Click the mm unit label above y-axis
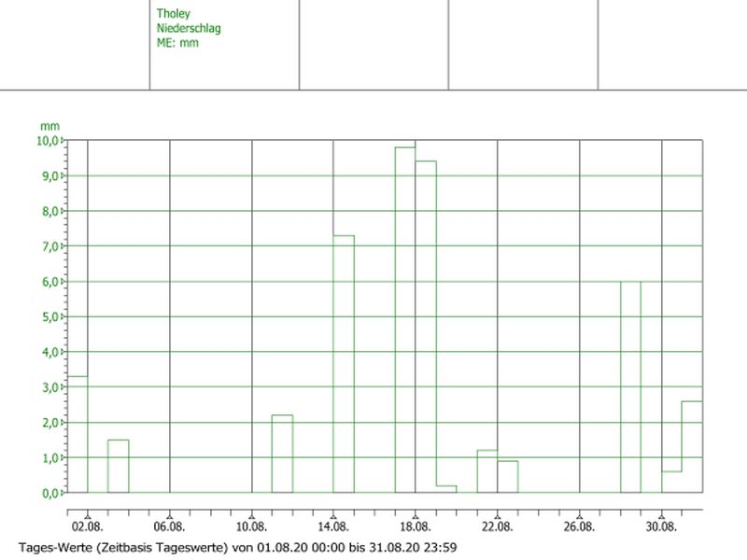Viewport: 747px width, 560px height. point(48,125)
